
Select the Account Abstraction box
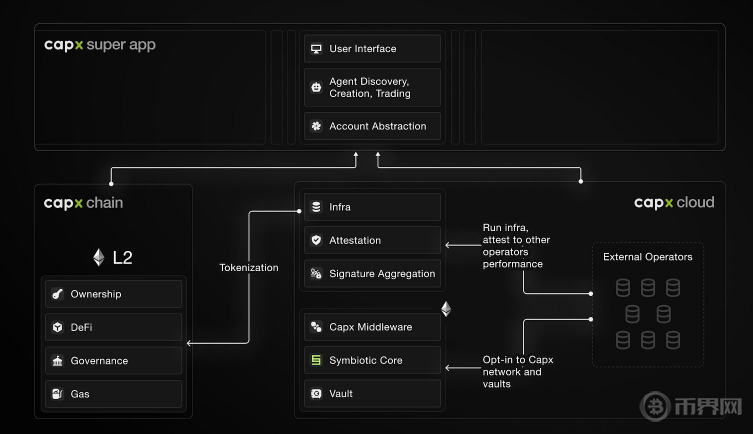[372, 126]
